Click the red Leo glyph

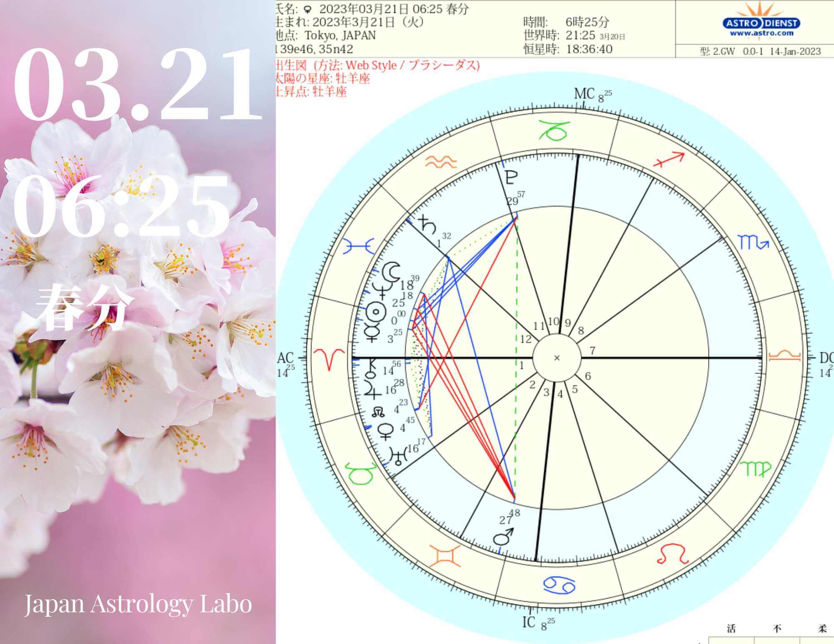(x=672, y=553)
